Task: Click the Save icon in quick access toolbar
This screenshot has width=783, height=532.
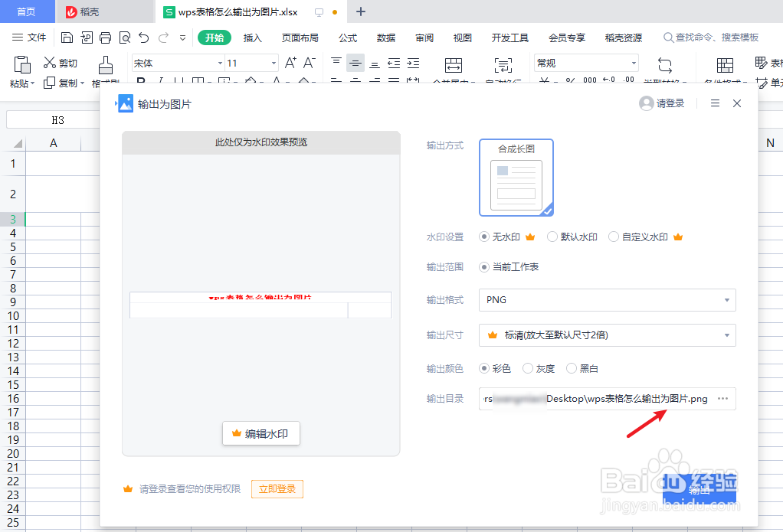Action: pyautogui.click(x=67, y=37)
